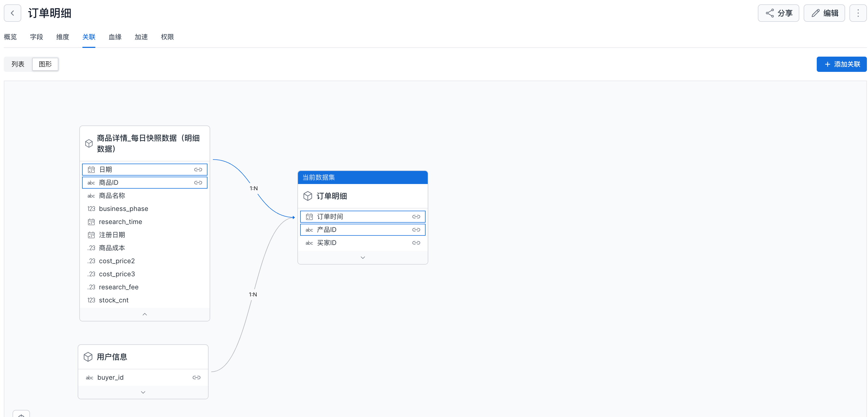Screen dimensions: 868x417
Task: Open the three-dot more options menu
Action: pyautogui.click(x=858, y=13)
